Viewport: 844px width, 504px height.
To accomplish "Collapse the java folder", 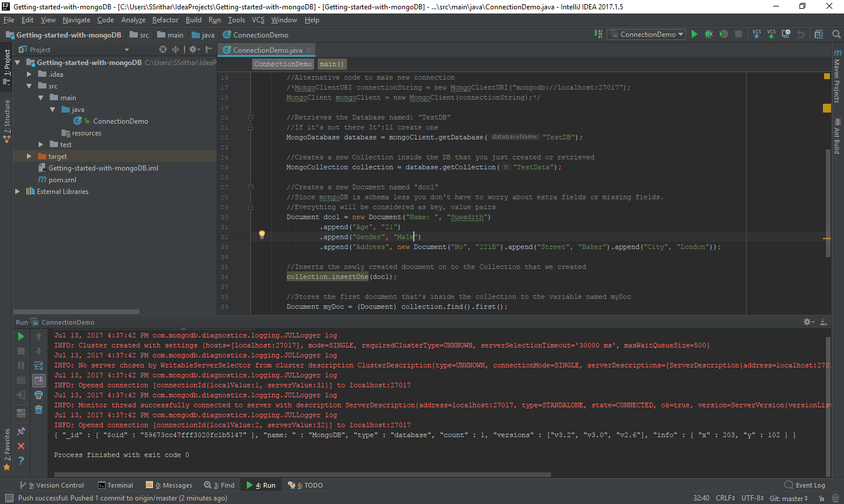I will (53, 110).
